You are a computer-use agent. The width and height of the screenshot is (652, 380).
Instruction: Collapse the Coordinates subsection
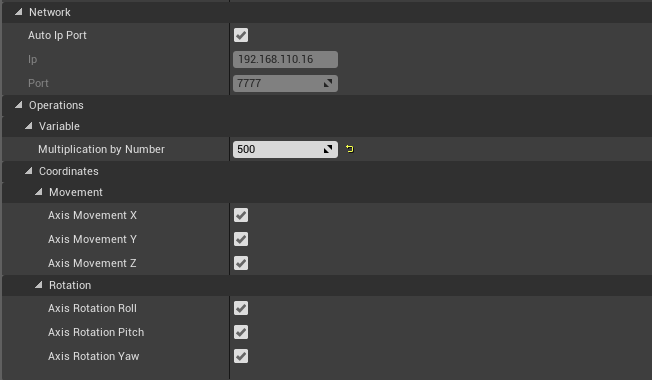(28, 171)
